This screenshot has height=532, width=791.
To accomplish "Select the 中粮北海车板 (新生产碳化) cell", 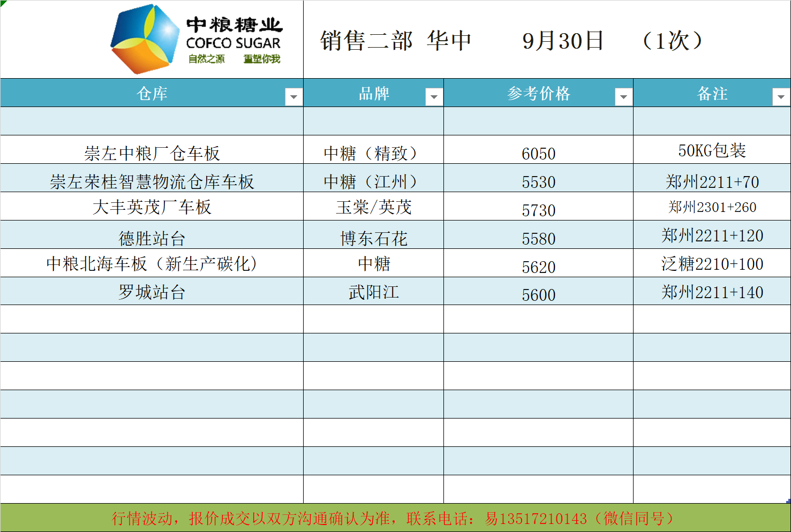I will [x=152, y=263].
